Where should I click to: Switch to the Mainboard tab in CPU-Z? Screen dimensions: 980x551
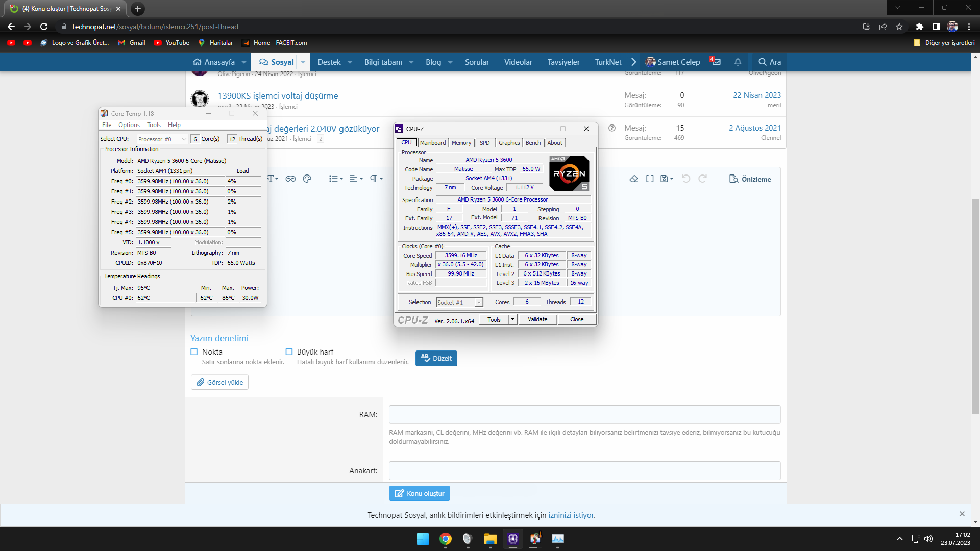pyautogui.click(x=432, y=143)
